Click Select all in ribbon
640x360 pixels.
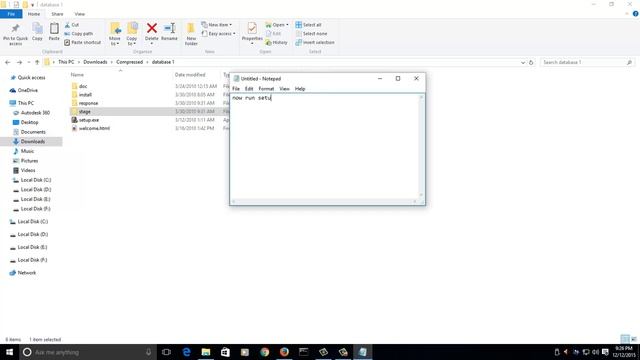point(309,25)
